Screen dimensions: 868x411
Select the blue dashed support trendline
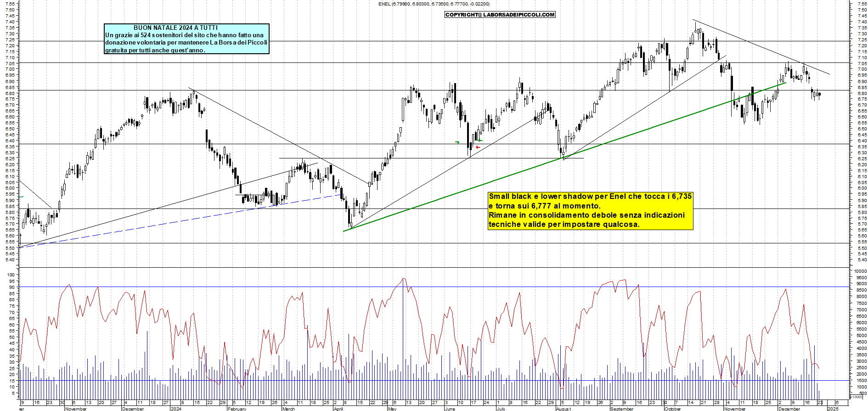pos(179,221)
